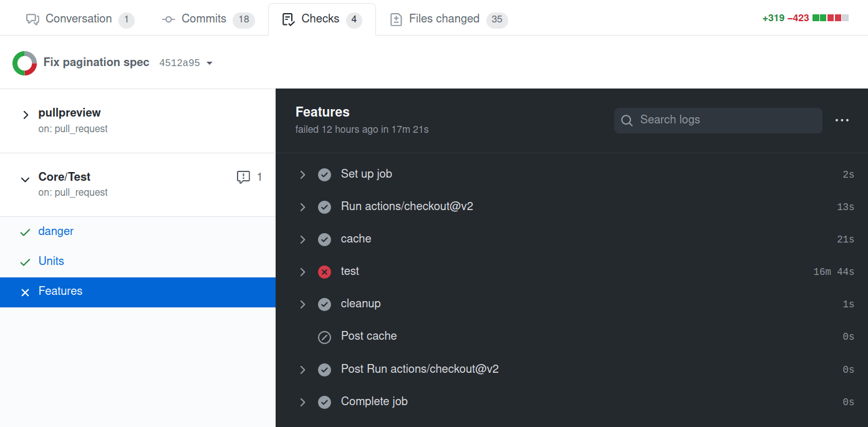
Task: Expand the cache step logs
Action: pos(302,239)
